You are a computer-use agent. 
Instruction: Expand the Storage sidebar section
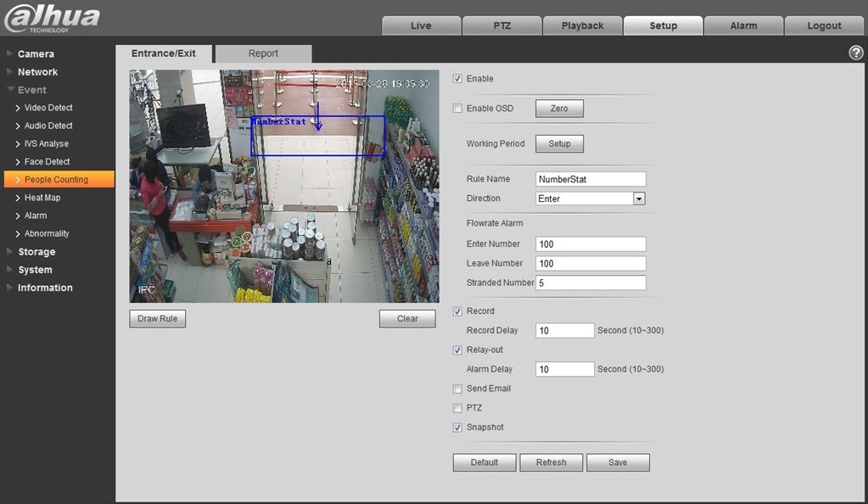click(x=36, y=252)
